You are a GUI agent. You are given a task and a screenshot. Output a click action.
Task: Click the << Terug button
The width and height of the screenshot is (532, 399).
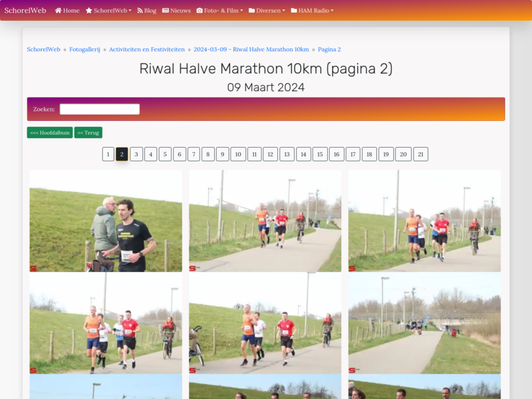point(88,132)
